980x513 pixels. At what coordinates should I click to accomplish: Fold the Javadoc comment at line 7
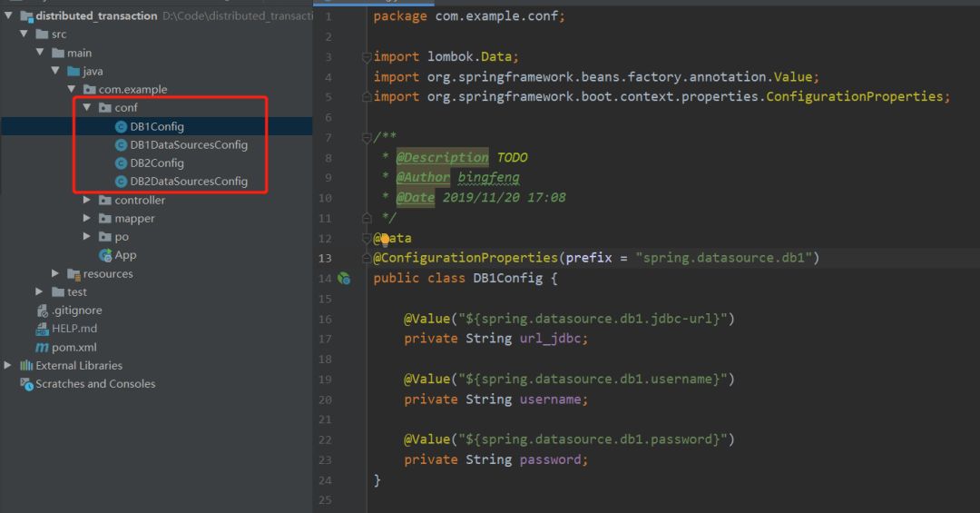(367, 137)
